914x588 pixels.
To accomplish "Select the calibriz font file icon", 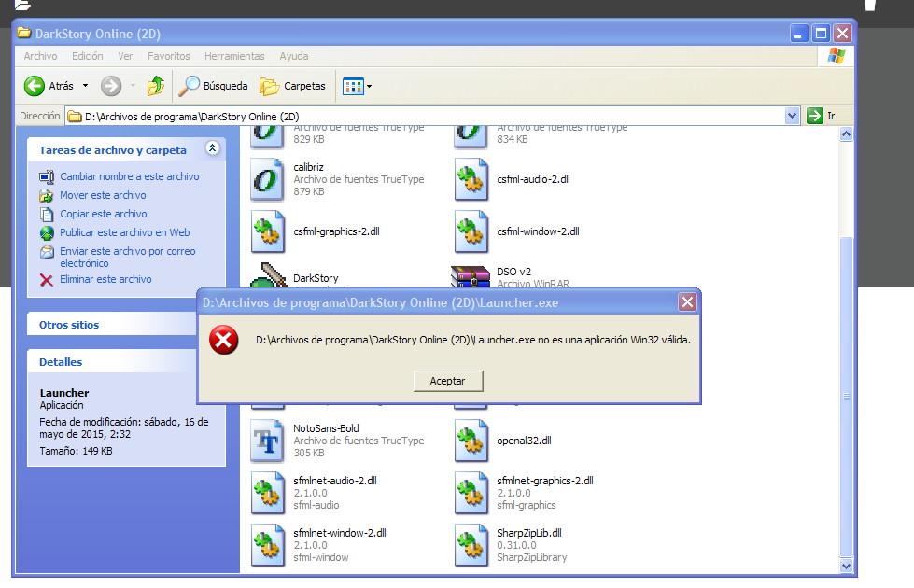I will [268, 179].
